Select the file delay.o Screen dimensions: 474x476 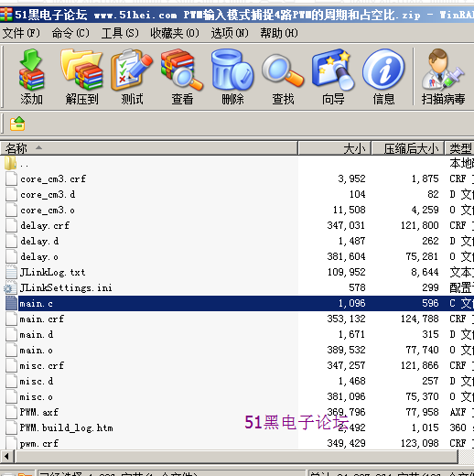[39, 256]
